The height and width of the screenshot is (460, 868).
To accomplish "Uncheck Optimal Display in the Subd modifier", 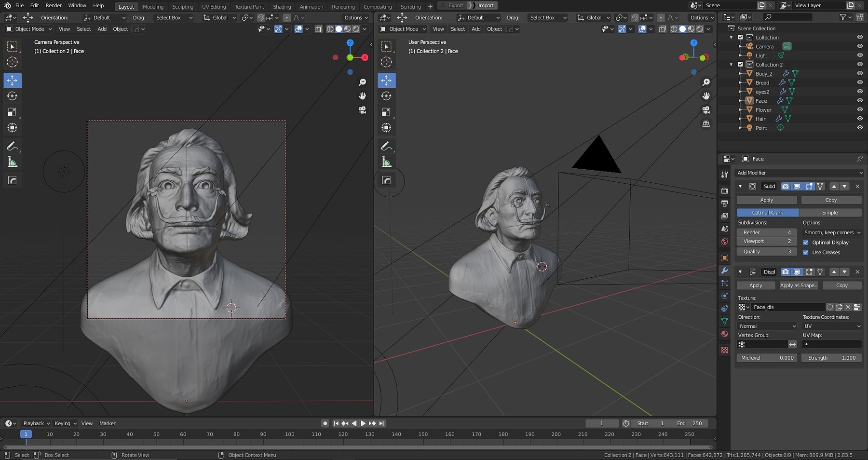I will [x=805, y=243].
